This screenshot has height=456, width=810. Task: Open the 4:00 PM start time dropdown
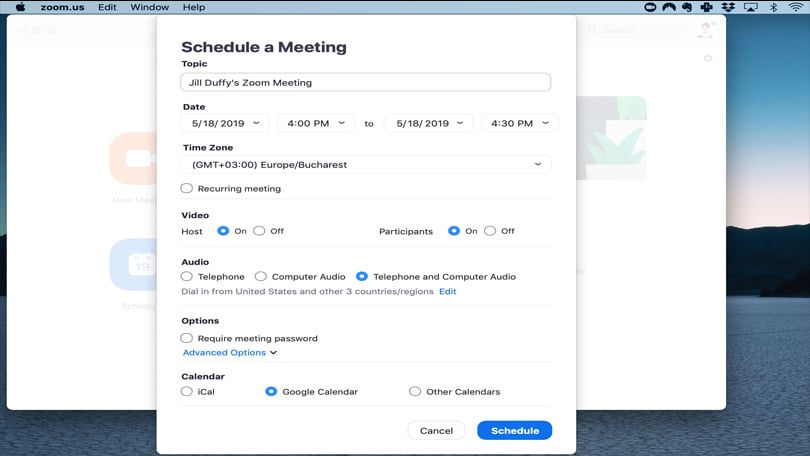[x=315, y=123]
